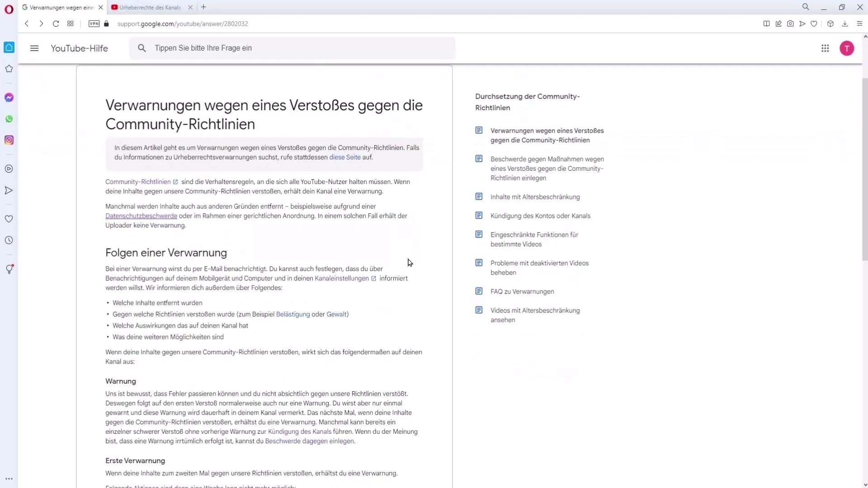This screenshot has width=868, height=488.
Task: Click the 'Folgen einer Verwarnung' heading
Action: pyautogui.click(x=166, y=253)
